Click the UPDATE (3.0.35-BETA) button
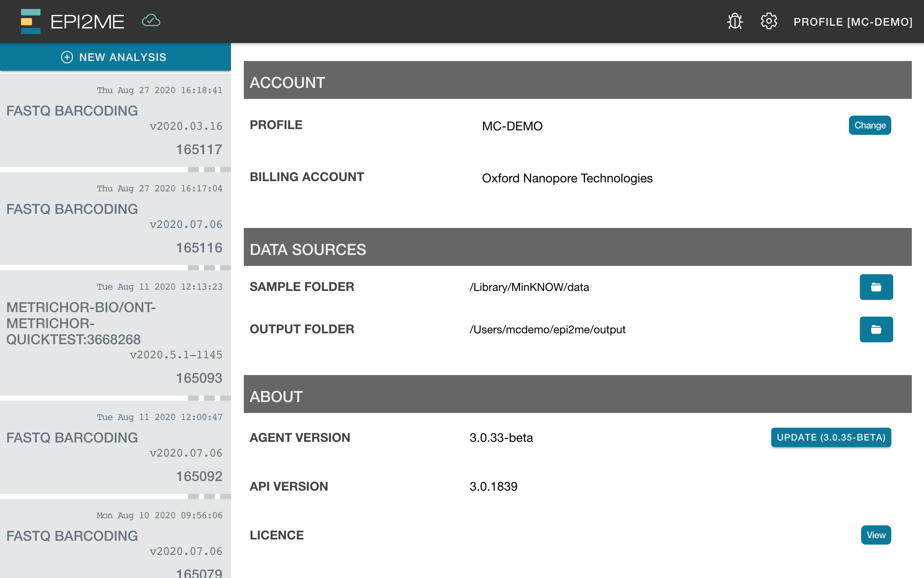The width and height of the screenshot is (924, 578). coord(831,437)
